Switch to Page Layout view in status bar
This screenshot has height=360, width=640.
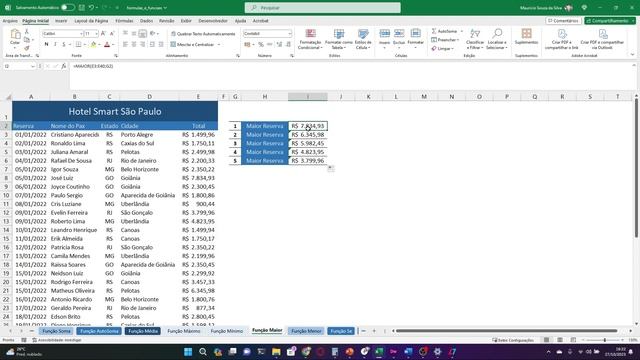point(560,340)
